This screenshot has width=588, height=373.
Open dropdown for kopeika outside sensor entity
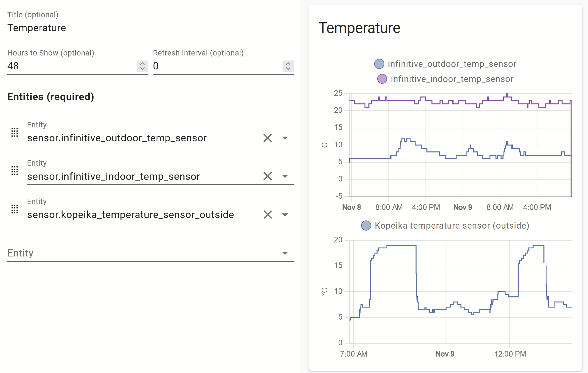(285, 215)
